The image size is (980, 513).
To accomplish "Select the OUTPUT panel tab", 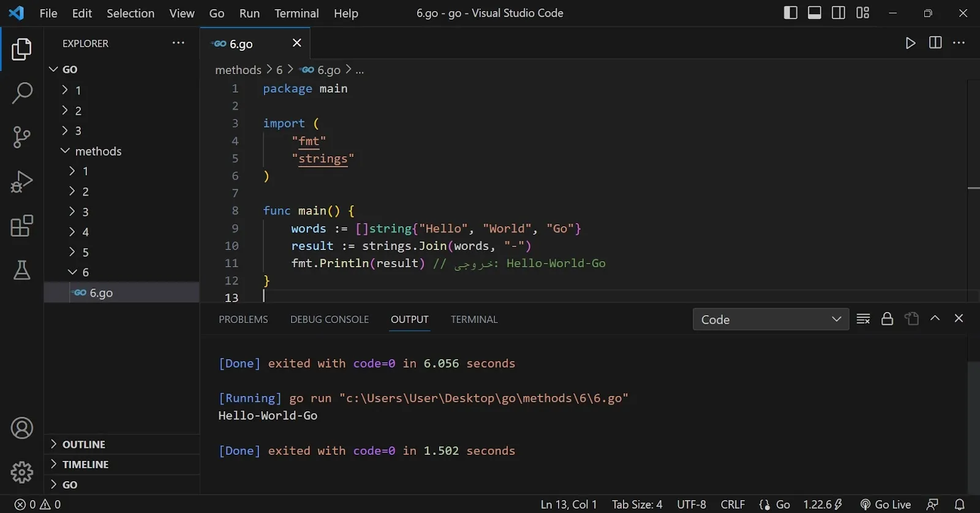I will pyautogui.click(x=410, y=319).
